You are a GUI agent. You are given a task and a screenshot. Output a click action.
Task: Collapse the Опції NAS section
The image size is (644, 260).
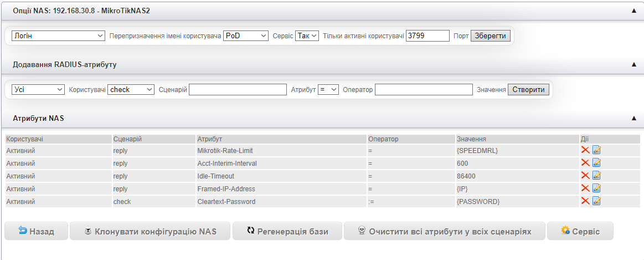(x=633, y=11)
